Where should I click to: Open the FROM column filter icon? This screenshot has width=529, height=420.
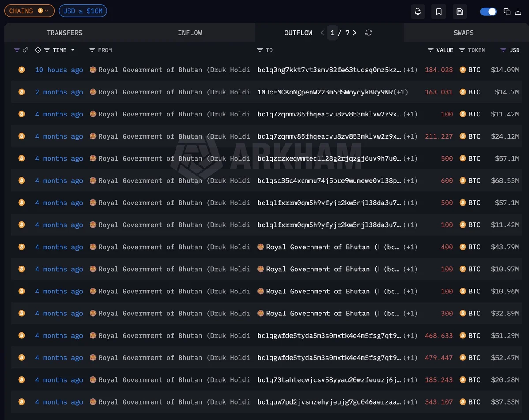click(92, 50)
